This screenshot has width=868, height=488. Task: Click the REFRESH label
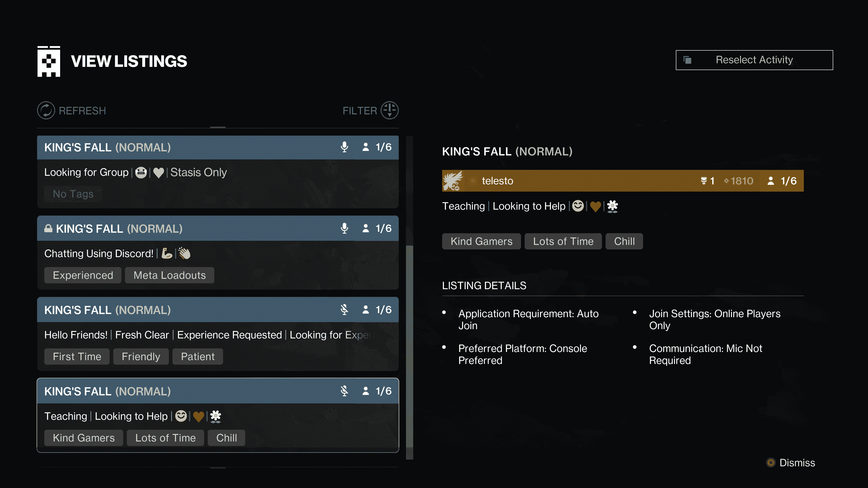(x=82, y=111)
